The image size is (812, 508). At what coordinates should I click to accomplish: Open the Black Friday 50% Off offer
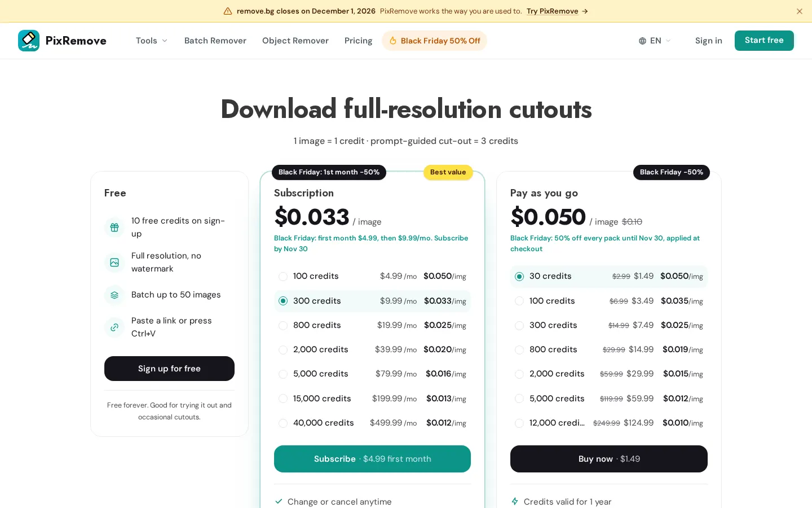point(434,41)
